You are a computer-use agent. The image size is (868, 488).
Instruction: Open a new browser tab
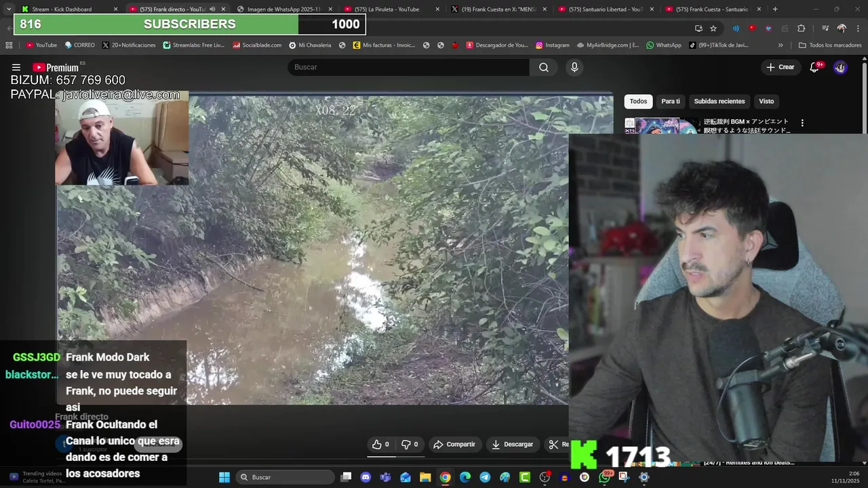click(775, 9)
